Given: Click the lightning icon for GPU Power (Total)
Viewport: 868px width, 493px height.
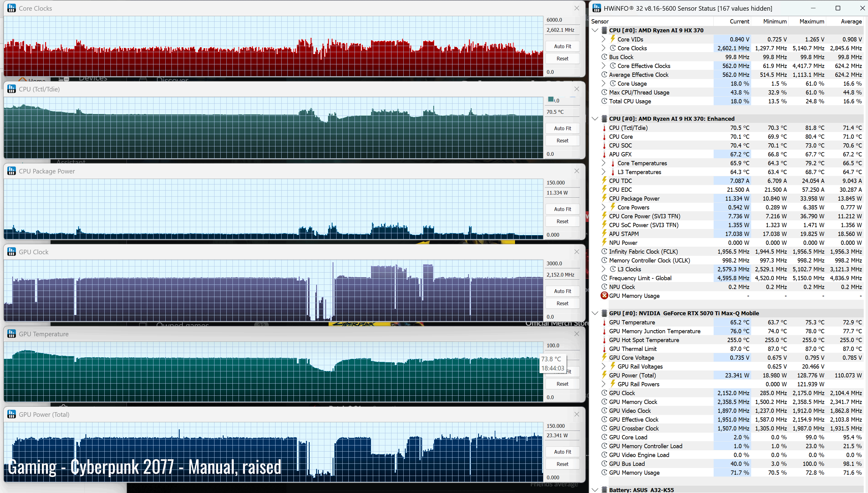Looking at the screenshot, I should [604, 375].
